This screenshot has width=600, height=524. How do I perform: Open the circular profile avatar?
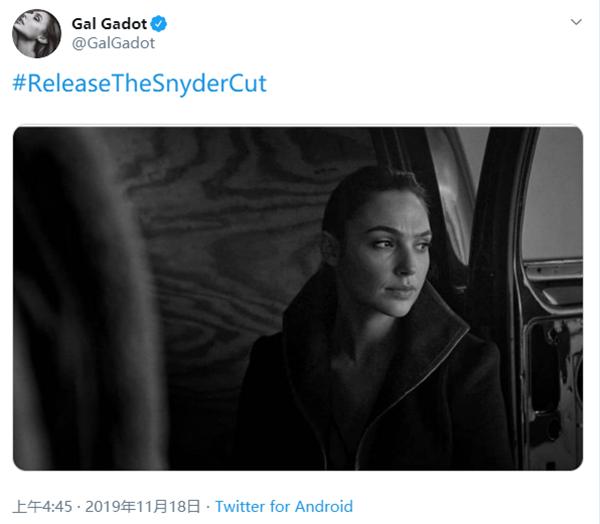(x=37, y=34)
